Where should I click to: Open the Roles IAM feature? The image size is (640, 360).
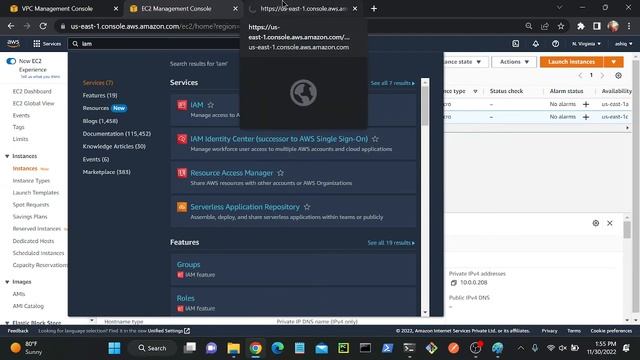[185, 298]
